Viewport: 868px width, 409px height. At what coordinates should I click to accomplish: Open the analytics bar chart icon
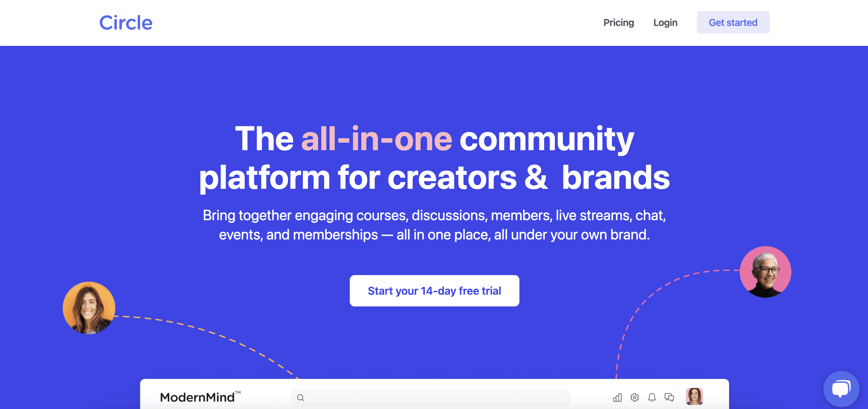tap(617, 398)
